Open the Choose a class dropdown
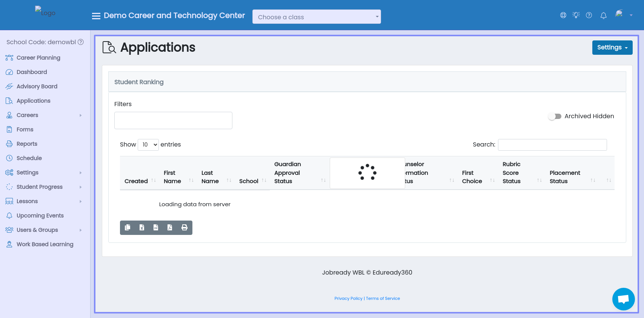The height and width of the screenshot is (318, 644). (x=317, y=17)
